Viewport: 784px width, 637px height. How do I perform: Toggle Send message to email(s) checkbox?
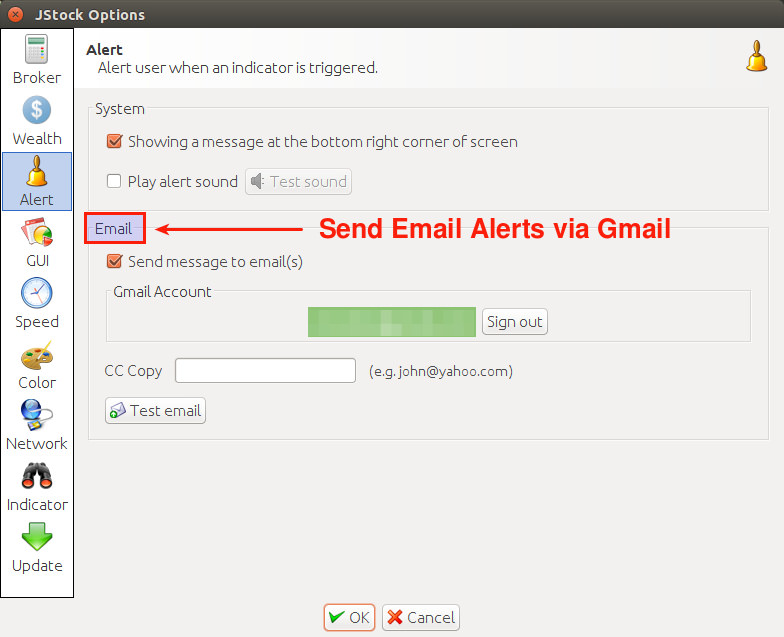[x=114, y=262]
